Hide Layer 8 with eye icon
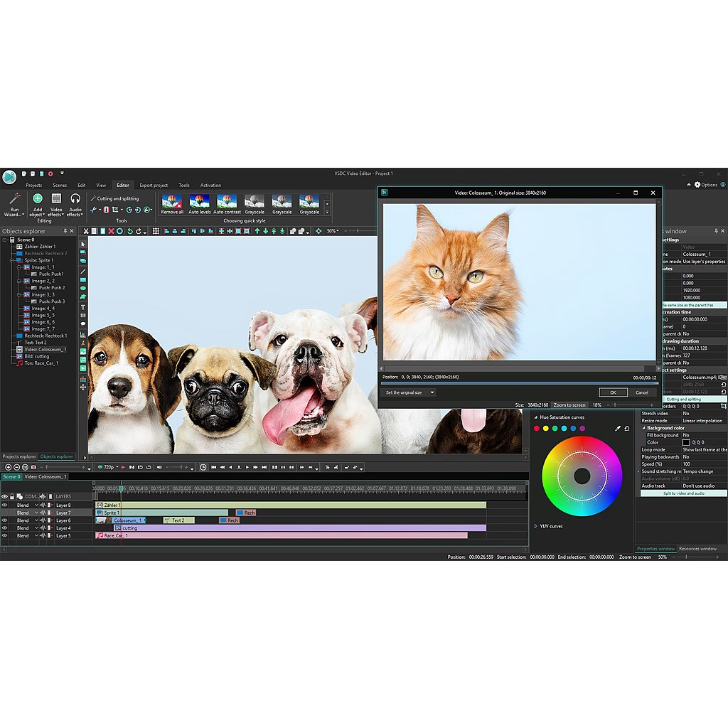This screenshot has width=728, height=728. pos(5,505)
